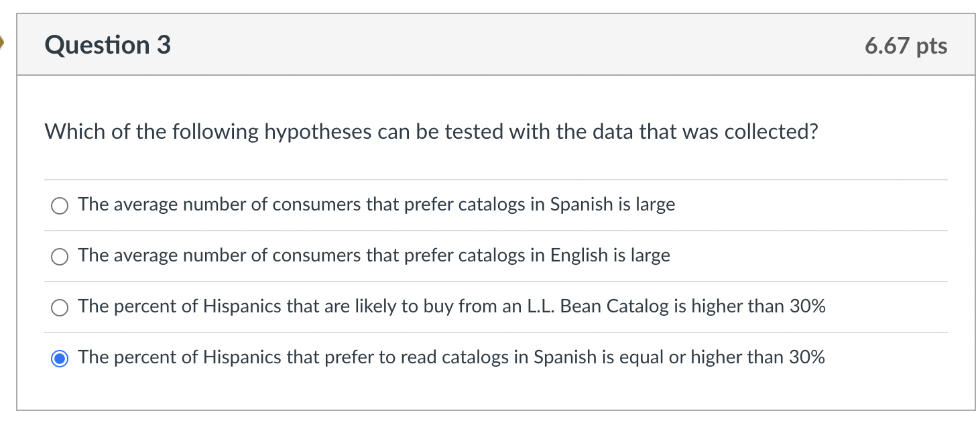This screenshot has width=980, height=421.
Task: Click the 'Question 3' heading
Action: pyautogui.click(x=107, y=45)
